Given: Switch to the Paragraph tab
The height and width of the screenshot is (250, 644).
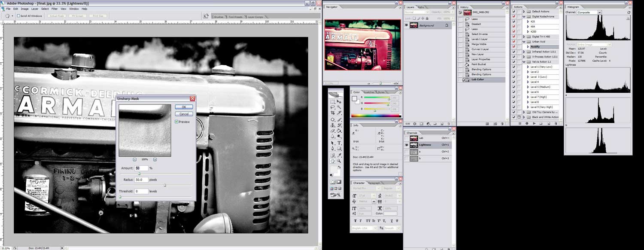Looking at the screenshot, I should pyautogui.click(x=374, y=183).
